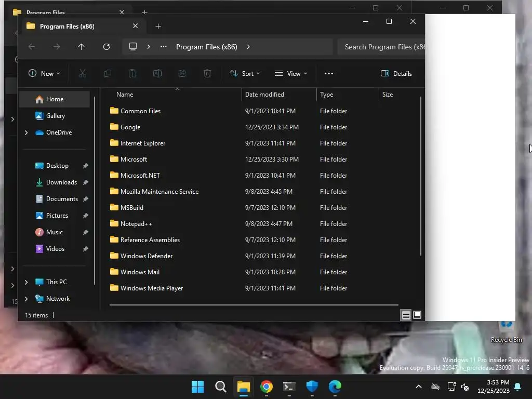
Task: Click the Delete trash can icon
Action: click(x=207, y=74)
